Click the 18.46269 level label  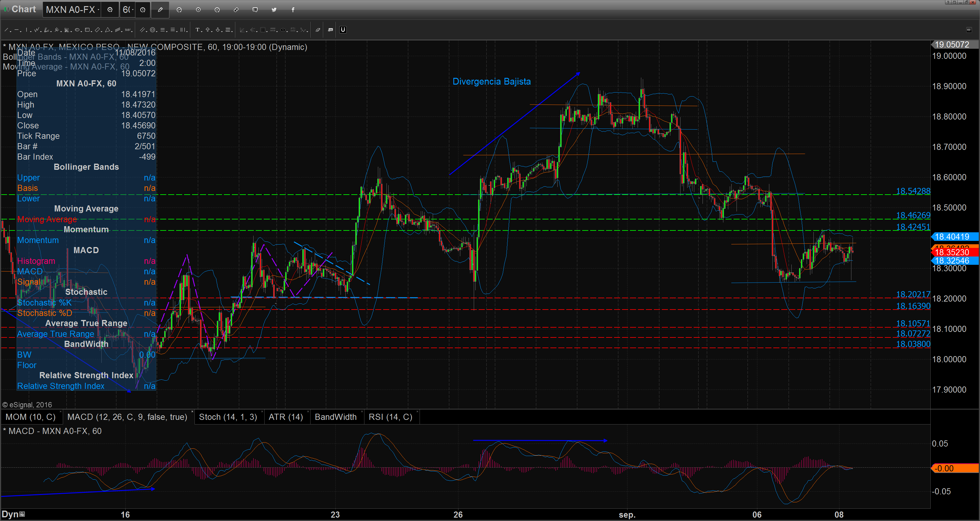pos(913,215)
